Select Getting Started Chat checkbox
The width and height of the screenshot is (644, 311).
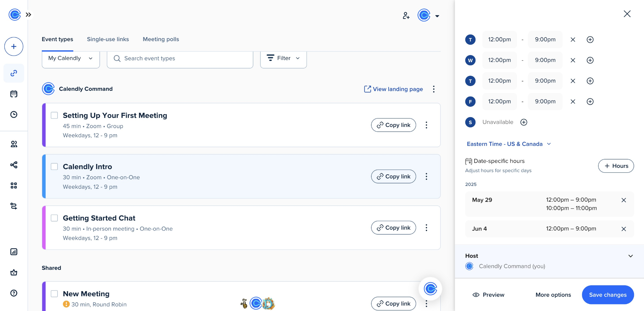[x=54, y=218]
